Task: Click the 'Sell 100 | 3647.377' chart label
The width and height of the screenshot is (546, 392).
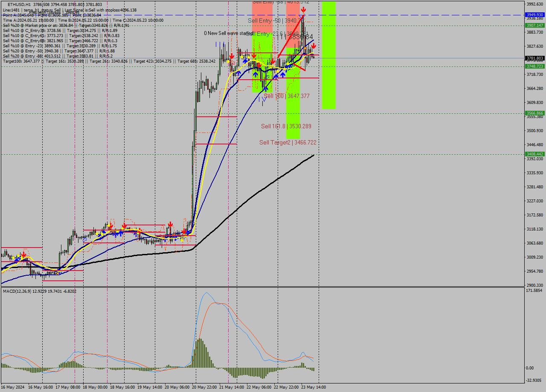Action: (286, 96)
